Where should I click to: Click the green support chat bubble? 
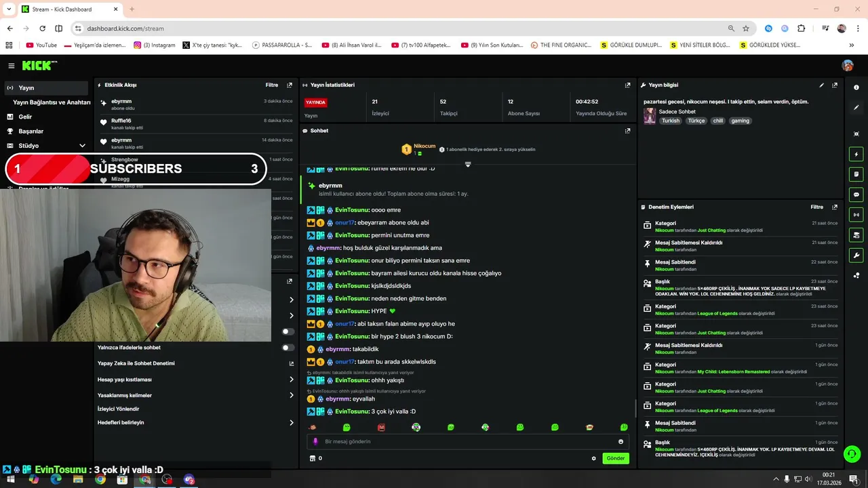tap(852, 454)
